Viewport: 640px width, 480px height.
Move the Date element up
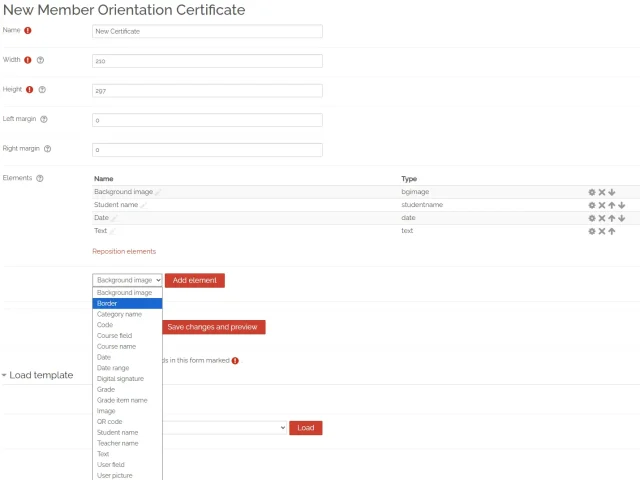[611, 218]
